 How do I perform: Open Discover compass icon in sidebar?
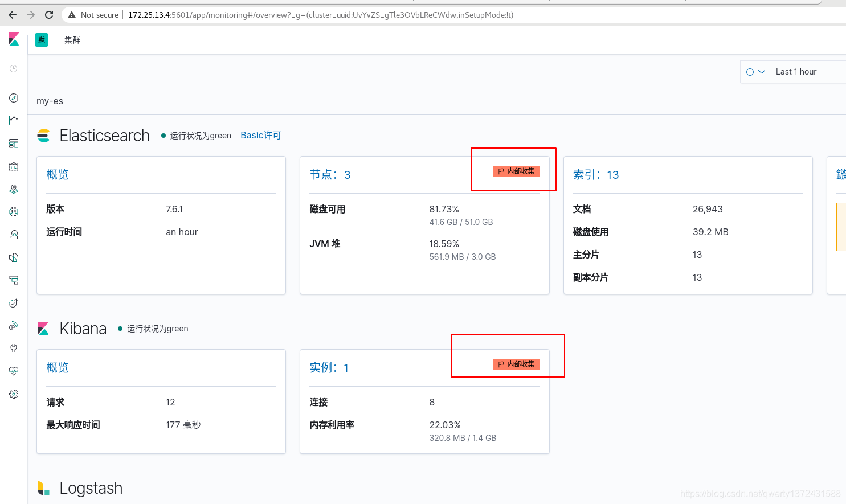pos(14,98)
